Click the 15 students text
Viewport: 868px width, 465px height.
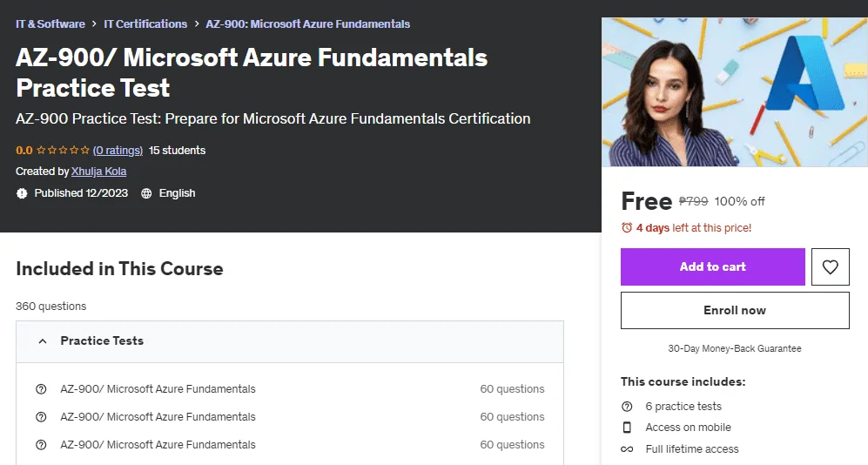point(177,150)
